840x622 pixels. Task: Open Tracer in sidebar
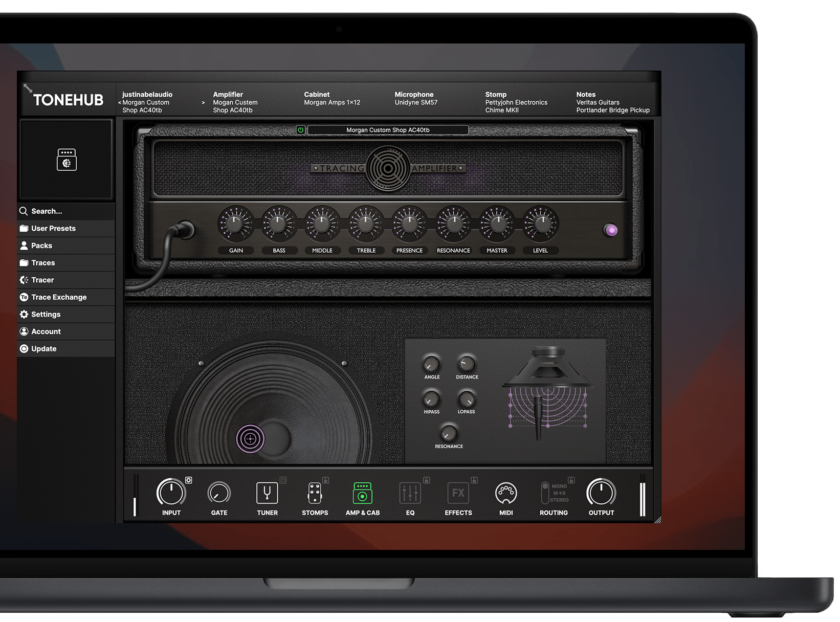66,280
